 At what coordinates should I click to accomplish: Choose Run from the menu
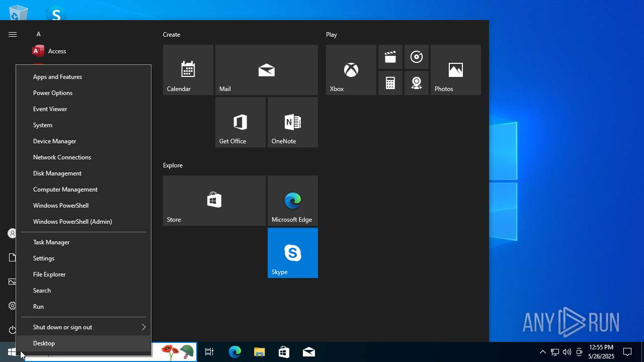click(84, 307)
